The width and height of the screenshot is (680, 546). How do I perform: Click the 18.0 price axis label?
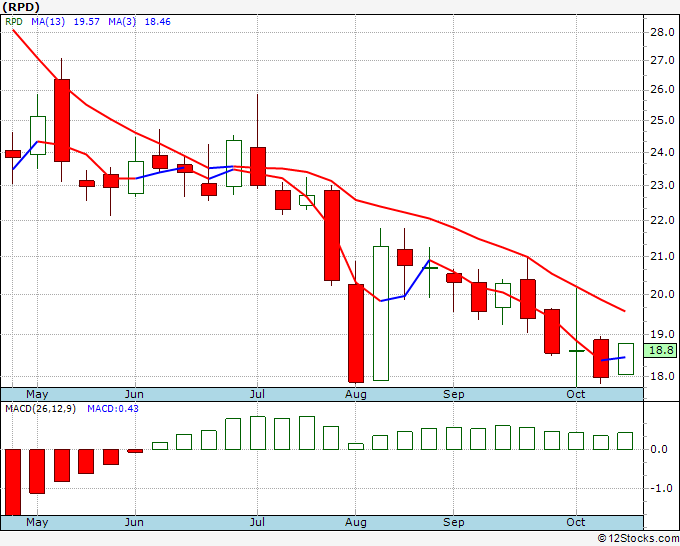(662, 376)
